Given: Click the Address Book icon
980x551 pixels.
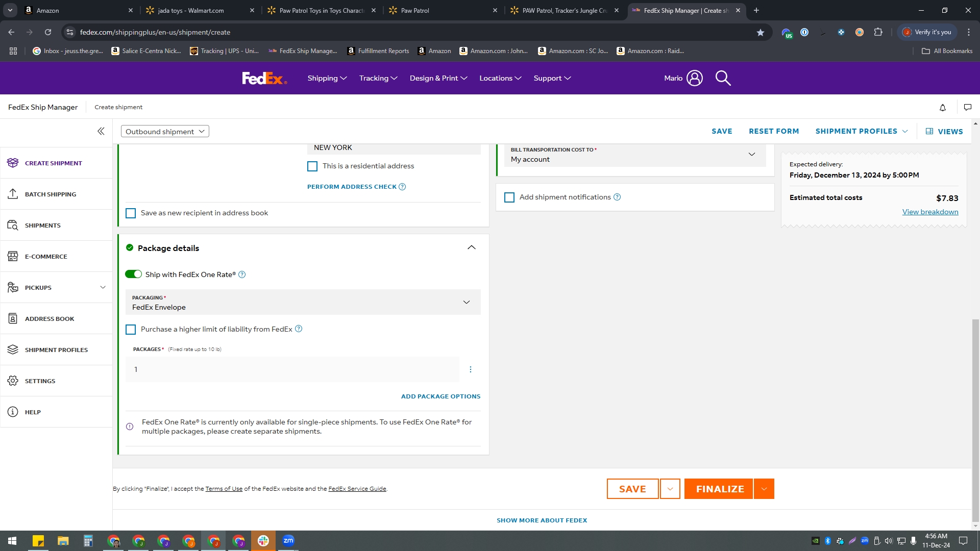Looking at the screenshot, I should tap(13, 318).
